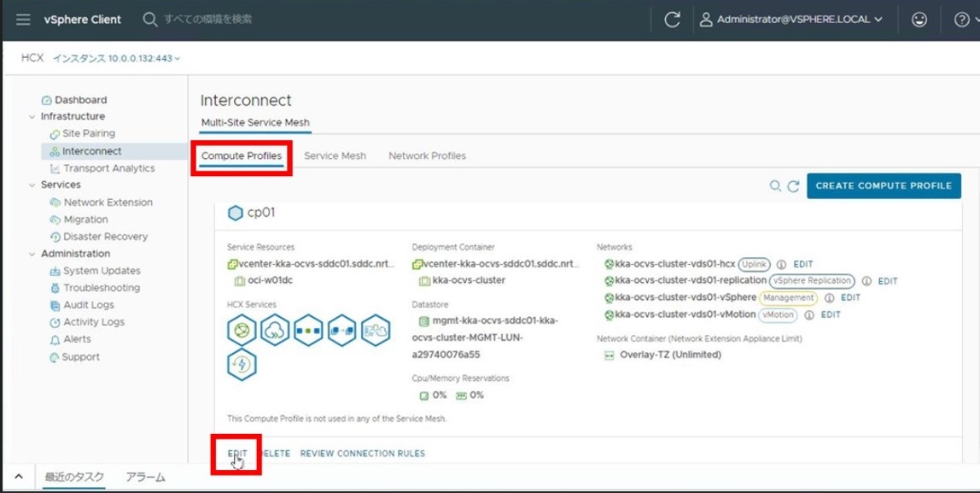Refresh compute profiles list icon
980x493 pixels.
point(793,185)
